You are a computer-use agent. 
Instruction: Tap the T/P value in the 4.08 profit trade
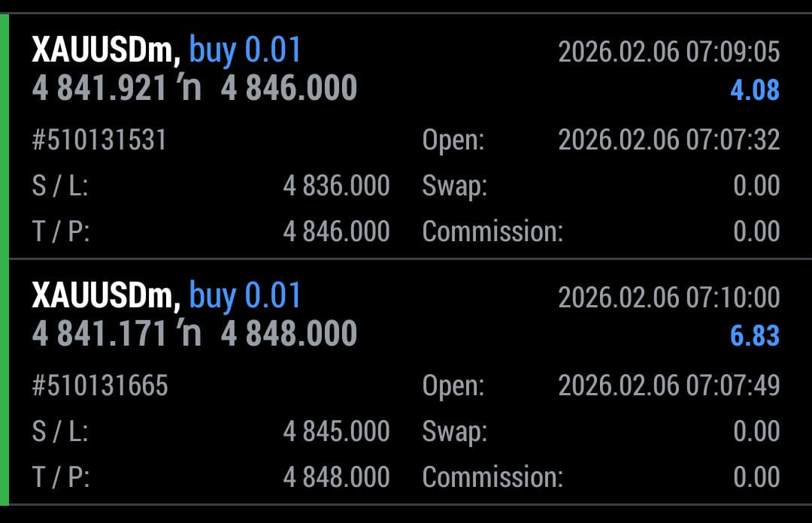[336, 232]
